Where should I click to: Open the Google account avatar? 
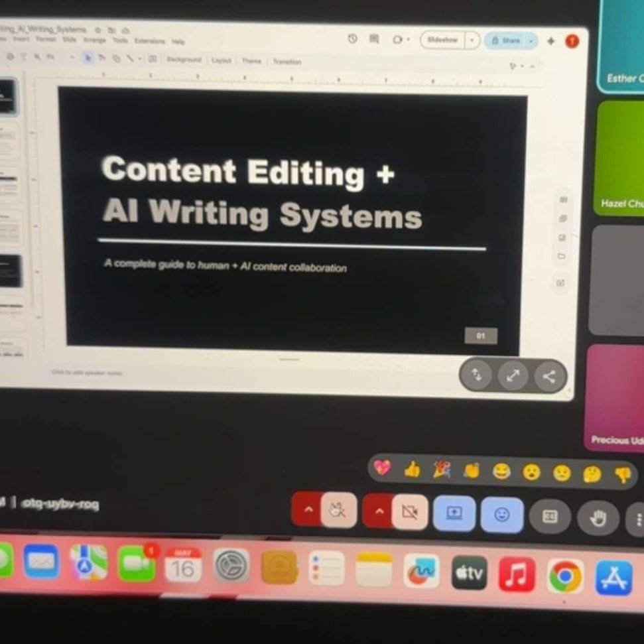click(572, 41)
